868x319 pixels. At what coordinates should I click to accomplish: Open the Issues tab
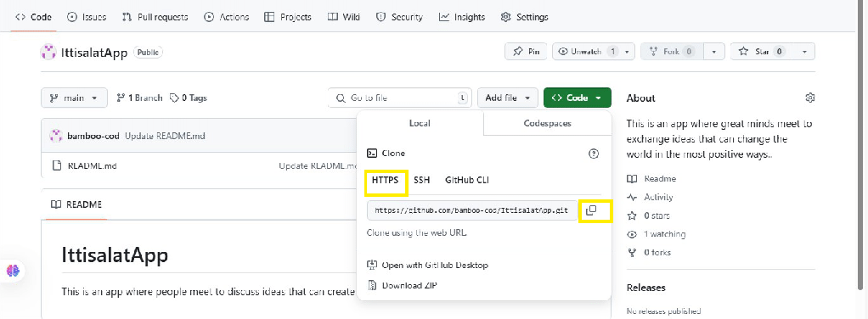click(x=87, y=17)
